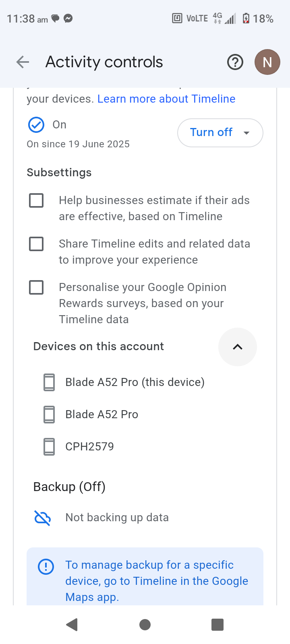Open the Turn off dropdown
Viewport: 290px width, 644px height.
point(220,132)
